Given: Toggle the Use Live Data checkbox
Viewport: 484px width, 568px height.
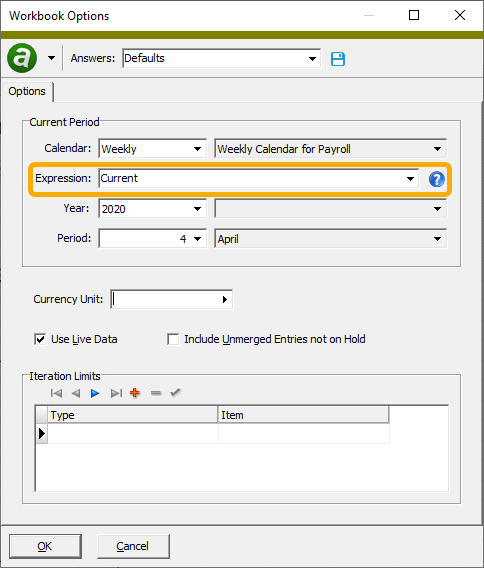Looking at the screenshot, I should click(40, 339).
